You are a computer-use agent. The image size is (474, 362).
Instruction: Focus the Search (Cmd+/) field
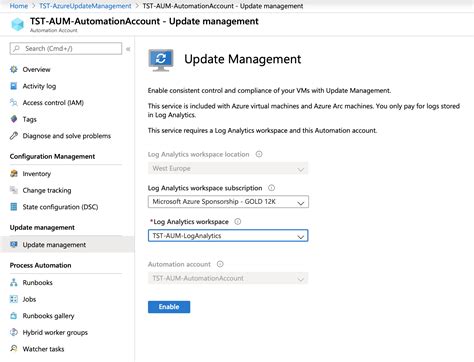point(66,48)
